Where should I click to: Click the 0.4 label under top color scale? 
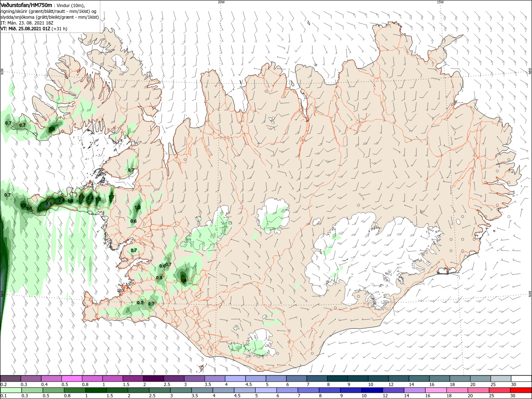coord(44,384)
